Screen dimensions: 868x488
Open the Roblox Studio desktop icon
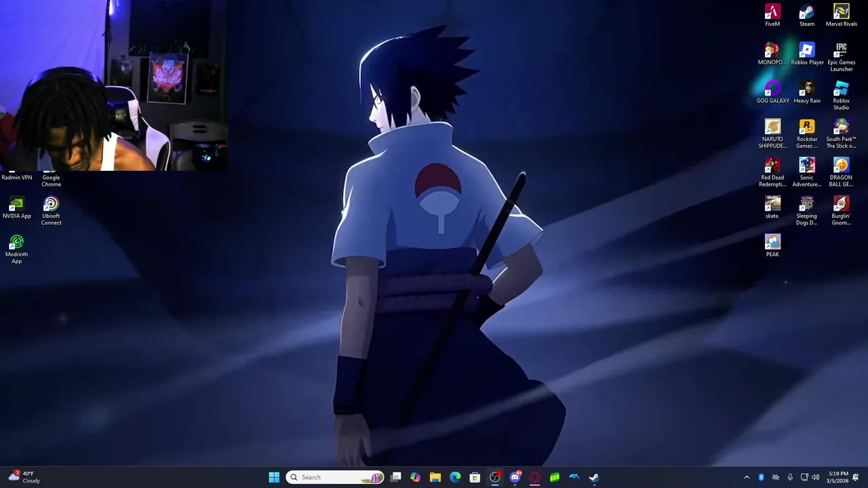(841, 96)
